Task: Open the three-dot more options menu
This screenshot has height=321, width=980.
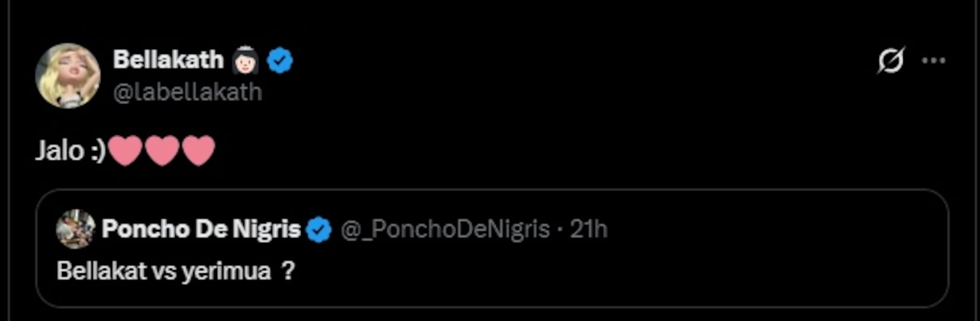Action: (x=933, y=61)
